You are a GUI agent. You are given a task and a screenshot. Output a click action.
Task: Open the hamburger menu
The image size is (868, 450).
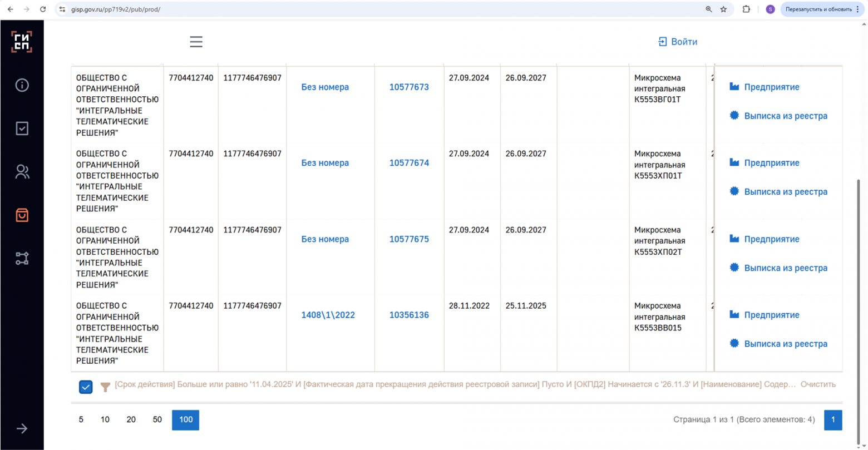point(196,42)
